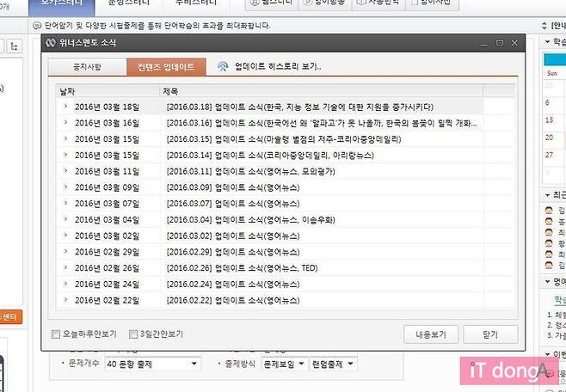
Task: Collapse the 명예 section in right panel
Action: (547, 281)
